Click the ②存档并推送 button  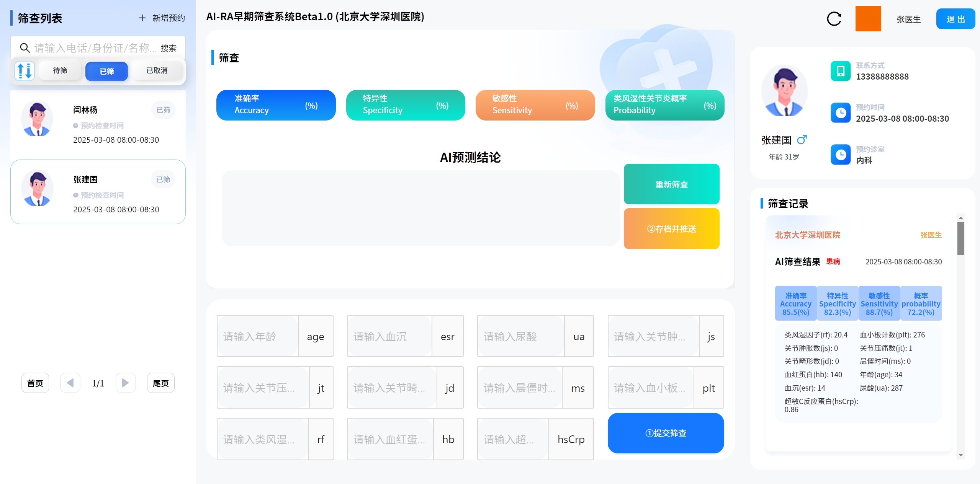(x=671, y=229)
